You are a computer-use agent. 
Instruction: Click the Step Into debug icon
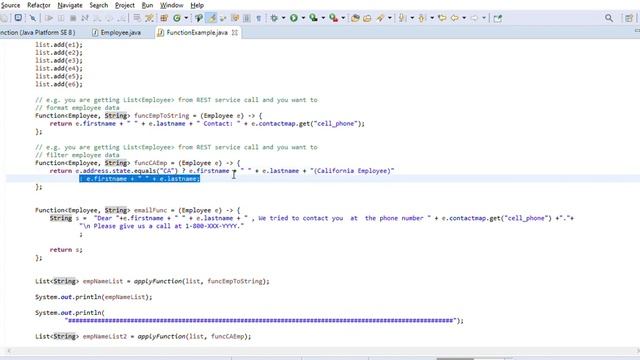coord(97,18)
